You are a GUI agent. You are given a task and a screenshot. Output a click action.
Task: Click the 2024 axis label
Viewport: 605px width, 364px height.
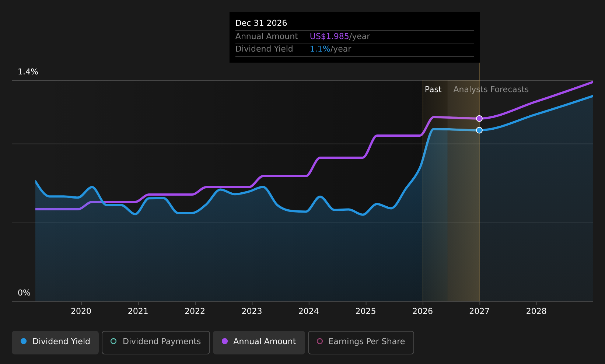coord(309,311)
